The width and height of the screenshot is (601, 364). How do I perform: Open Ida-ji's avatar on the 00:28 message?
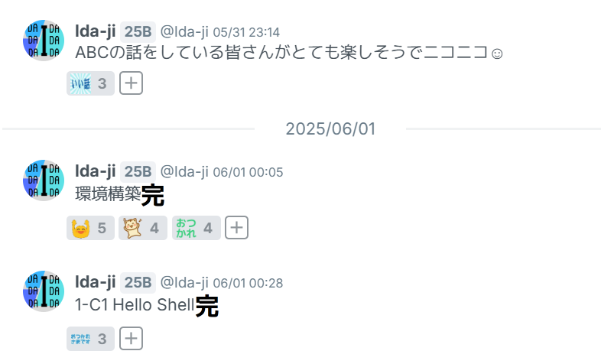tap(44, 291)
